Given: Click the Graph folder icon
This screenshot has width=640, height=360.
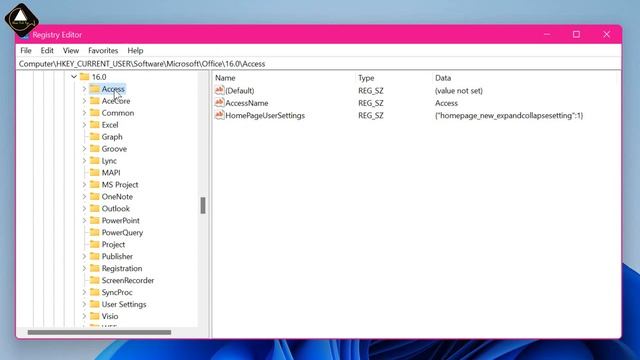Looking at the screenshot, I should (x=95, y=136).
